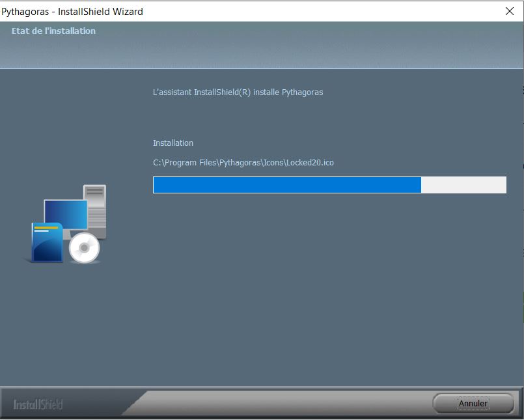524x420 pixels.
Task: Click the center hole of the CD icon
Action: 84,248
